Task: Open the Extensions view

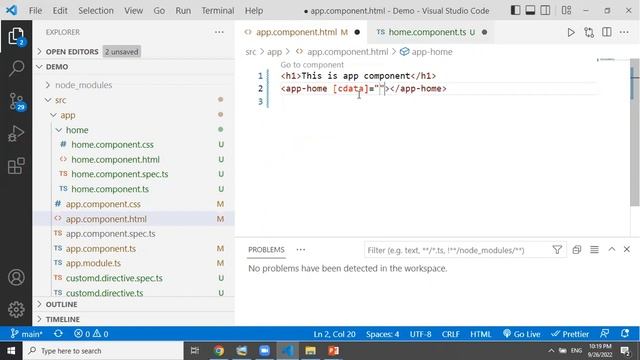Action: tap(16, 166)
